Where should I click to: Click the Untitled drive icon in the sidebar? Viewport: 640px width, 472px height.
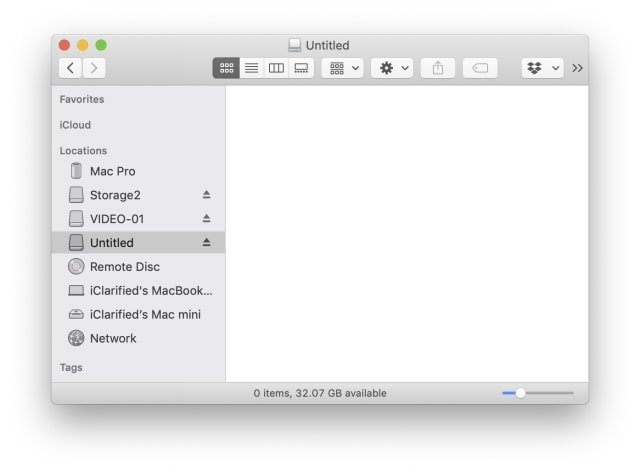point(76,242)
